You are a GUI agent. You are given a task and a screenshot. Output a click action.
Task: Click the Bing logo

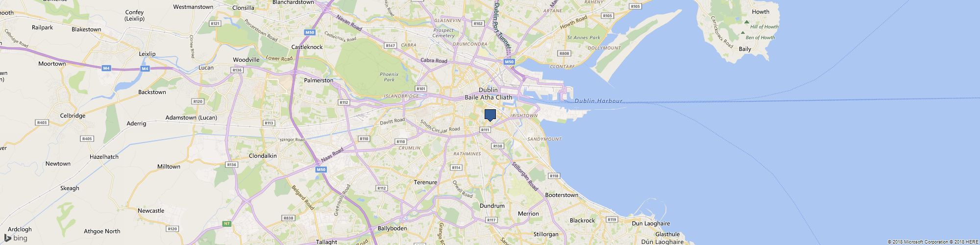coord(16,238)
